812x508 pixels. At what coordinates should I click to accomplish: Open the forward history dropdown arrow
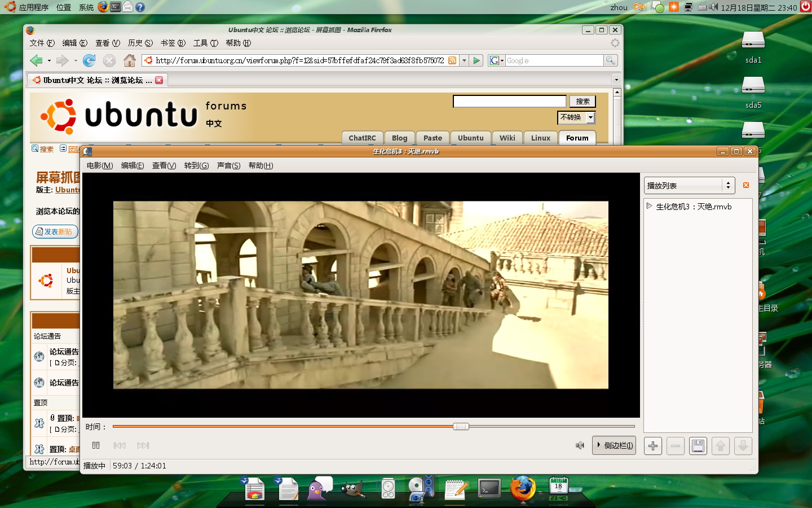76,60
